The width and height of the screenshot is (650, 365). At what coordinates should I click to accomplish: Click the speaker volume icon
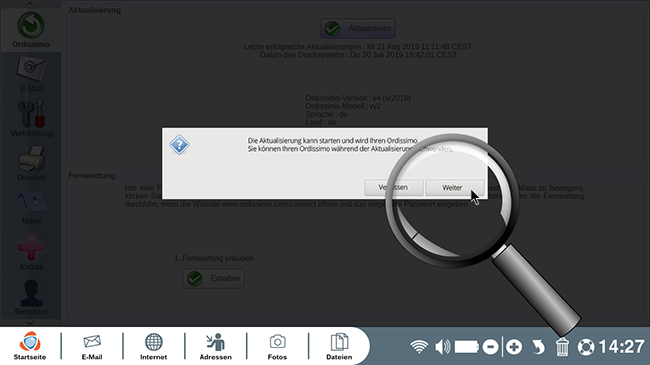pyautogui.click(x=442, y=347)
